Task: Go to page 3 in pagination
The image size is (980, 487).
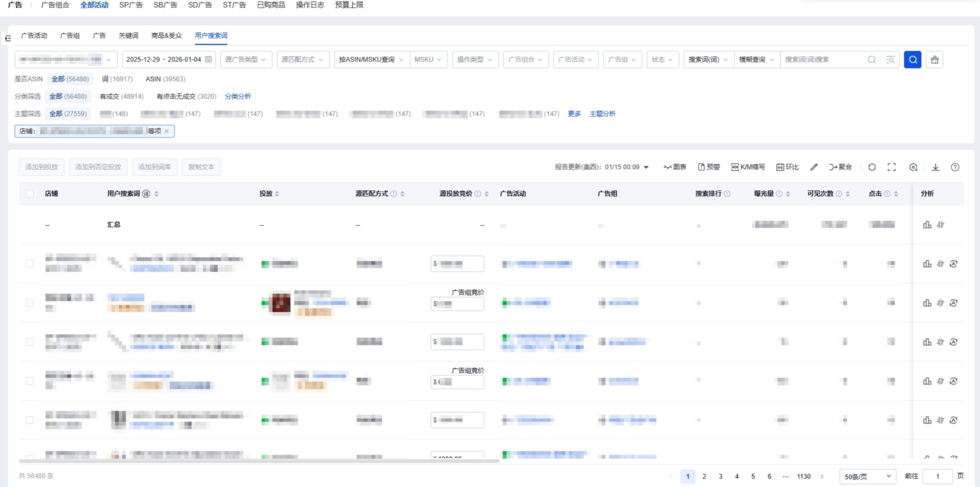Action: click(x=720, y=477)
